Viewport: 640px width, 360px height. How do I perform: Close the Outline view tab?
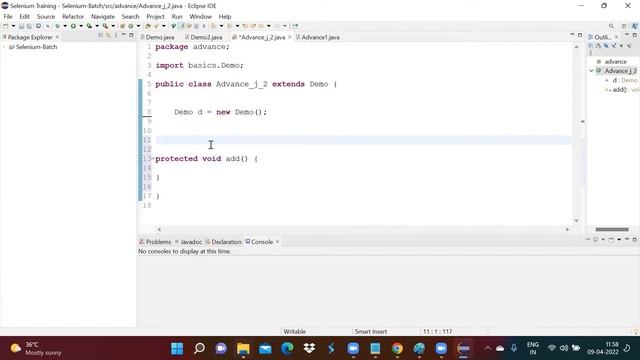point(617,37)
